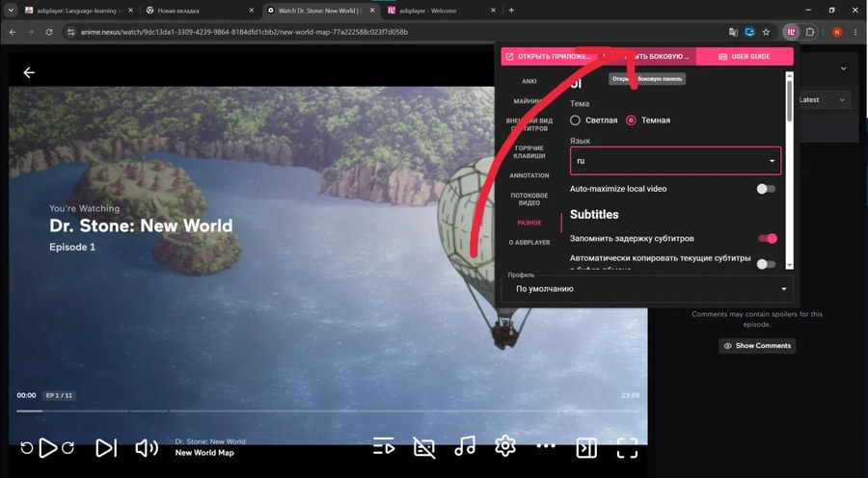Image resolution: width=868 pixels, height=478 pixels.
Task: Click the Открыть приложение button
Action: 549,57
